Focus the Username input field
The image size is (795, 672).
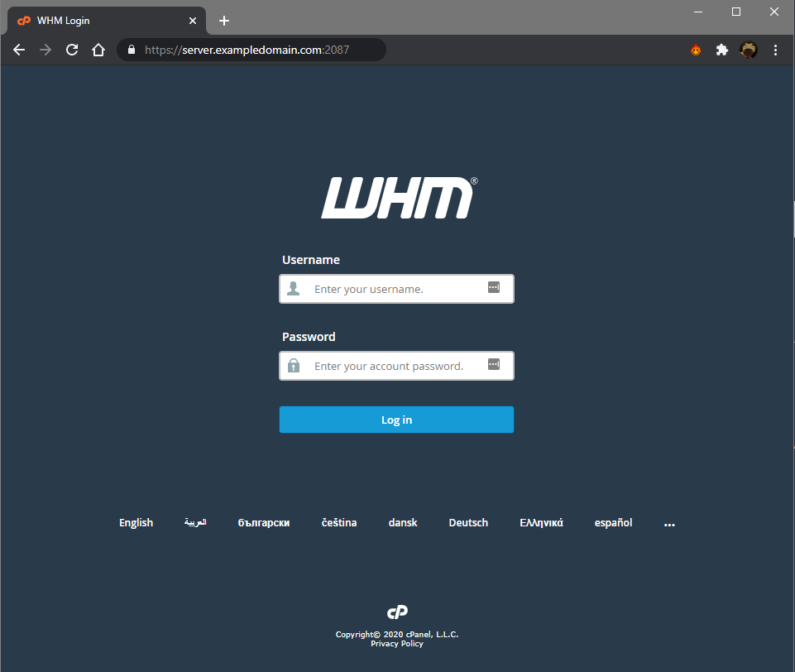tap(396, 289)
